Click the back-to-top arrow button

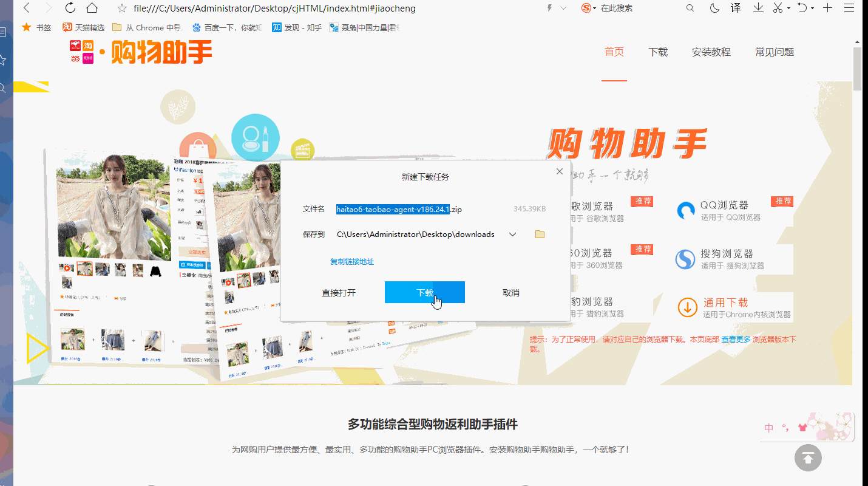(808, 458)
